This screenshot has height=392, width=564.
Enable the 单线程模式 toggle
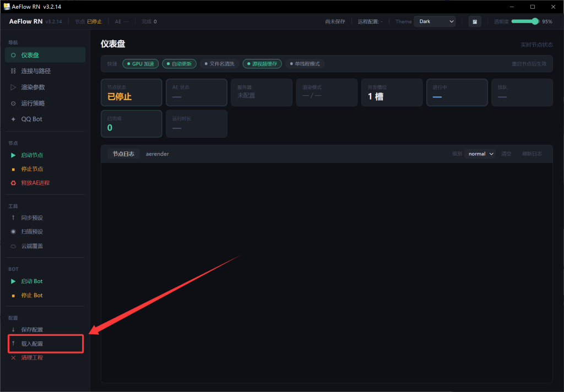305,64
